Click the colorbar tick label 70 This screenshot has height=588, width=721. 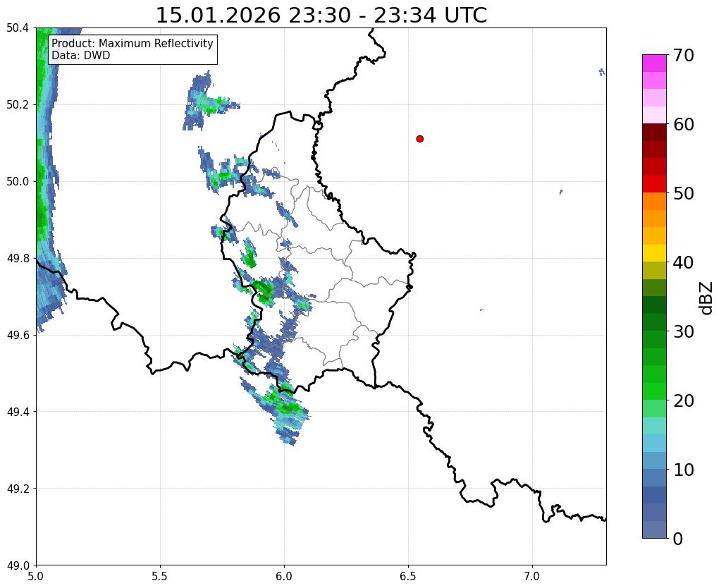tap(684, 55)
